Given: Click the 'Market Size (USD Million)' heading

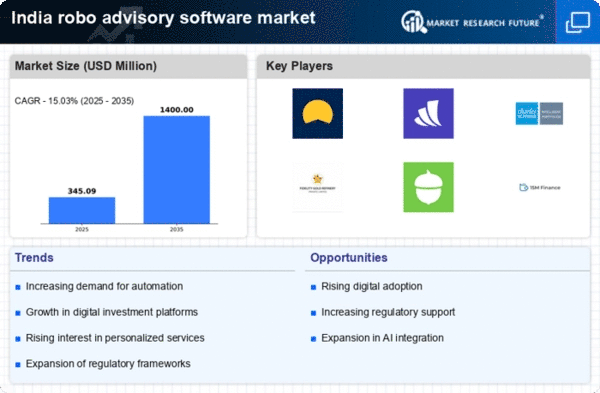Looking at the screenshot, I should tap(86, 66).
